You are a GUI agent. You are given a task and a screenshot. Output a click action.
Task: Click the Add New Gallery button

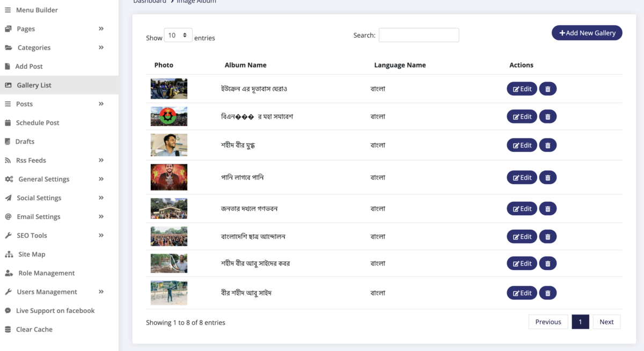pos(587,33)
